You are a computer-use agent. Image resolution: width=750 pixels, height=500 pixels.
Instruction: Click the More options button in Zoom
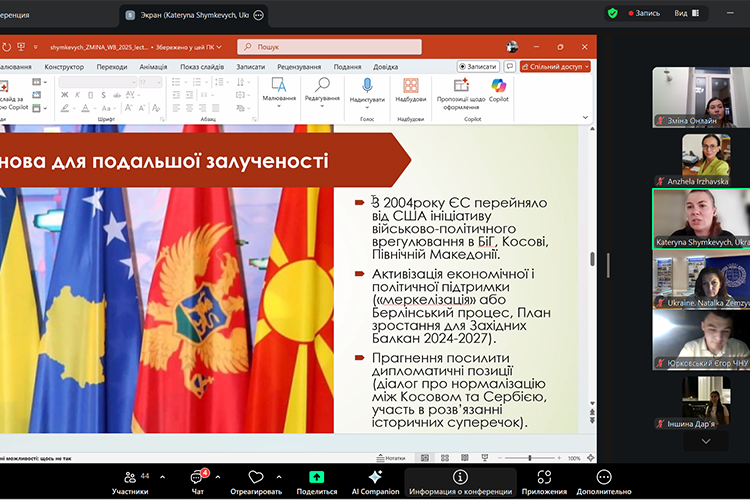coord(604,481)
